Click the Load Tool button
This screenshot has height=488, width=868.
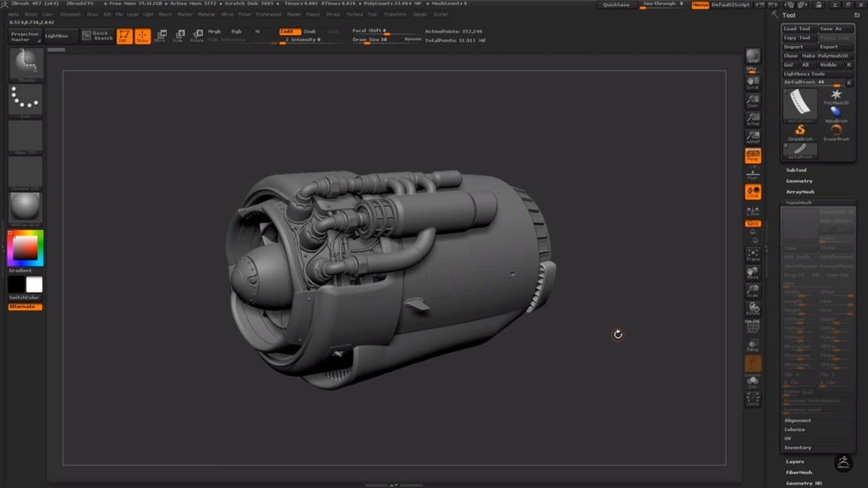point(797,29)
